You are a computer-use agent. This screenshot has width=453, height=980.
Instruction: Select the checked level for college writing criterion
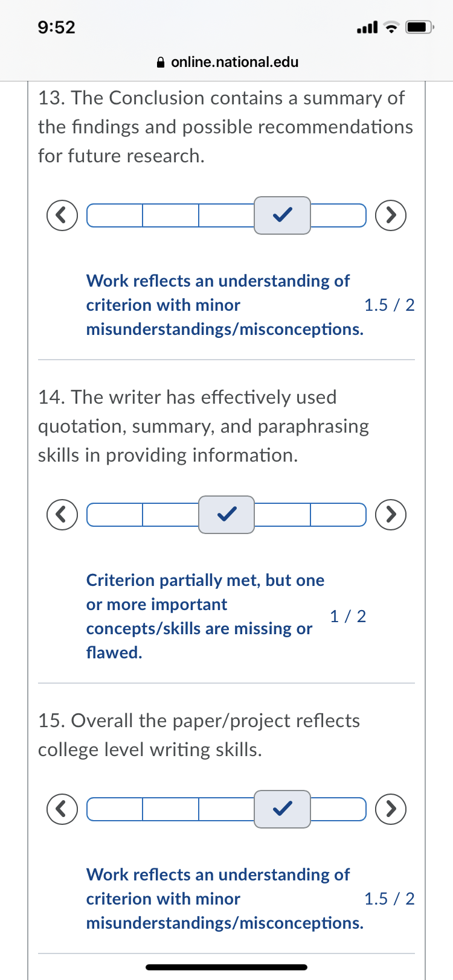coord(282,809)
